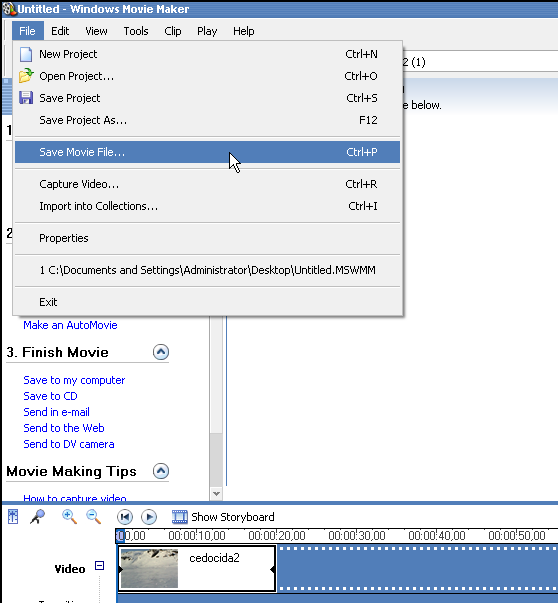Open the File menu
Viewport: 558px width, 603px height.
click(27, 31)
